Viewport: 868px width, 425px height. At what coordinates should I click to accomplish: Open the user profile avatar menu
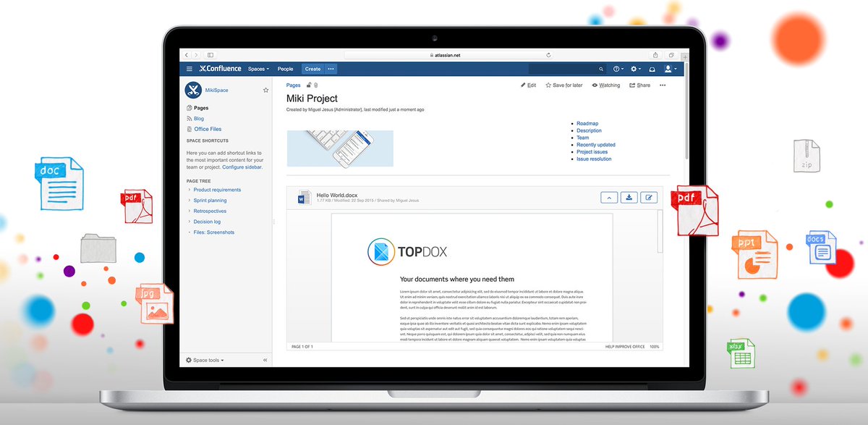tap(671, 69)
